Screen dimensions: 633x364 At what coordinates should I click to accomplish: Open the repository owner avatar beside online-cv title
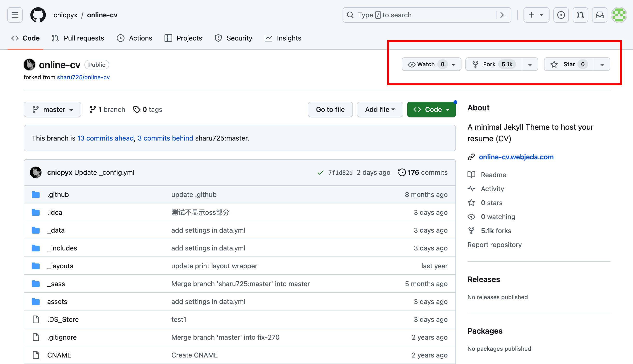pyautogui.click(x=29, y=65)
